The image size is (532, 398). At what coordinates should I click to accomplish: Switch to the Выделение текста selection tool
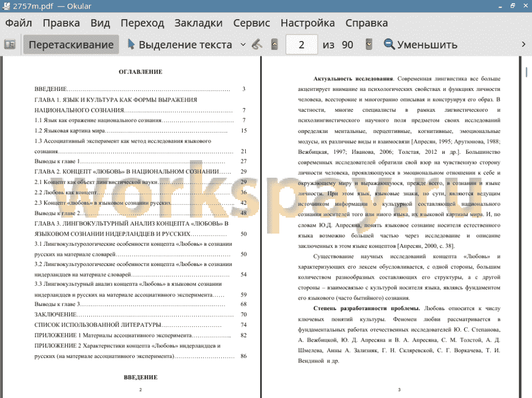[180, 45]
